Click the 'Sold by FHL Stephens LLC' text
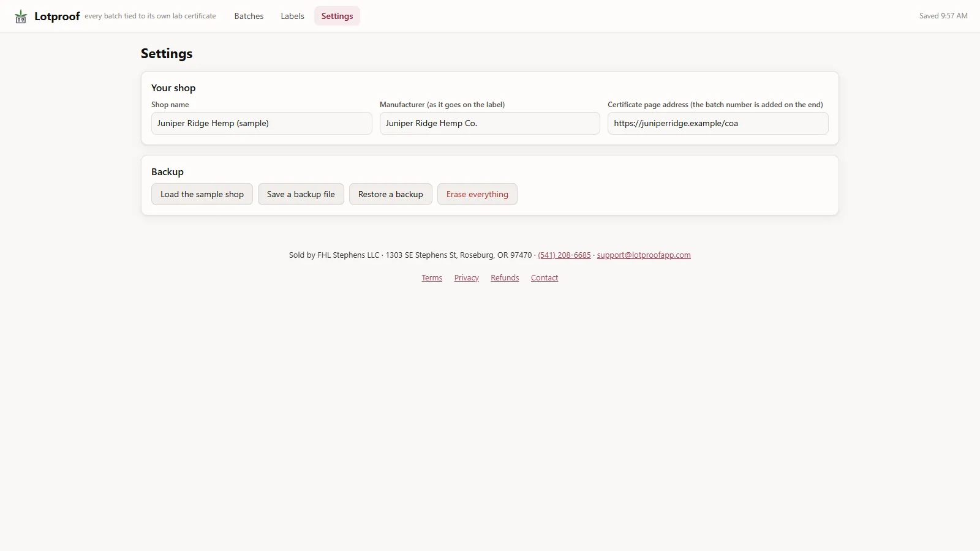 334,255
